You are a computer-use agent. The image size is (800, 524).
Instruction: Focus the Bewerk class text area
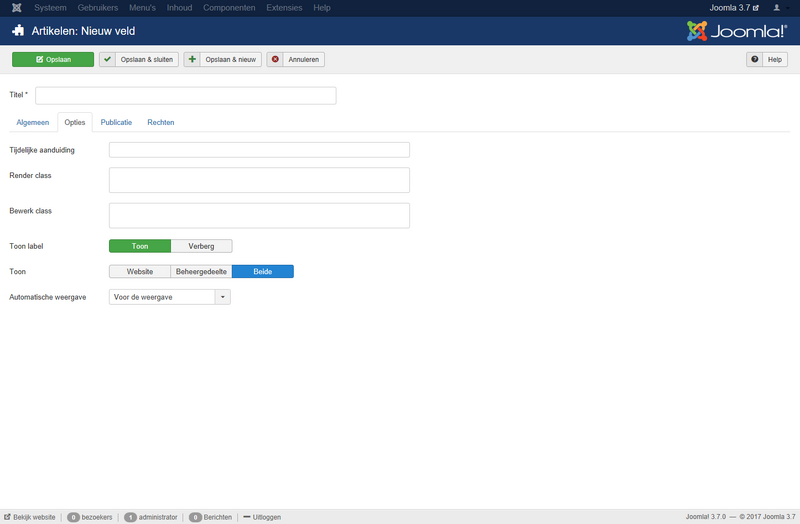pyautogui.click(x=259, y=215)
